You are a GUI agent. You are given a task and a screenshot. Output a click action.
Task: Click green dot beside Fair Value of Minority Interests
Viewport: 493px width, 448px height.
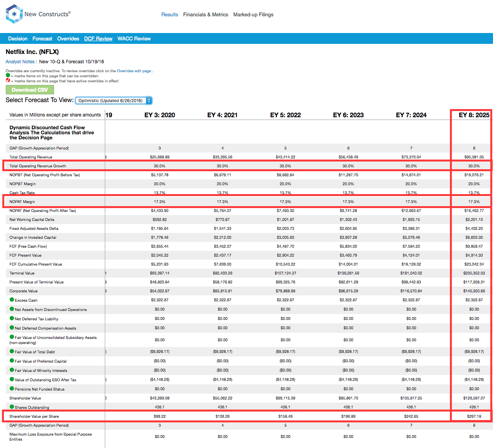coord(12,370)
